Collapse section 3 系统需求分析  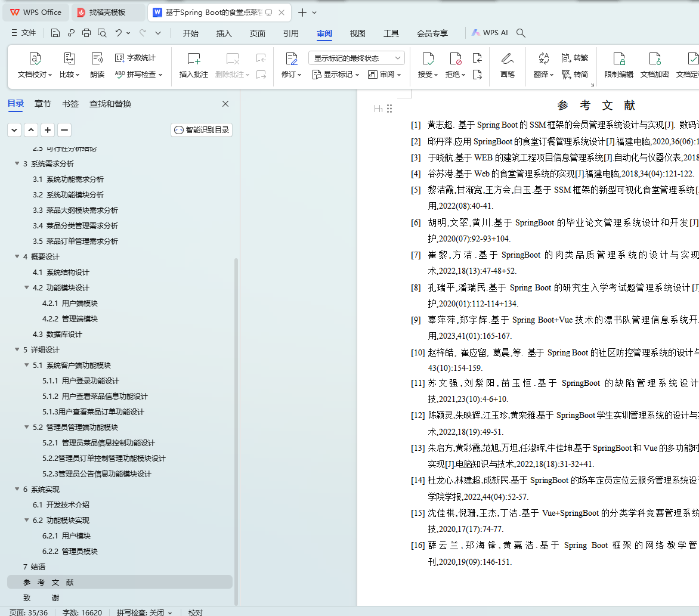coord(17,163)
